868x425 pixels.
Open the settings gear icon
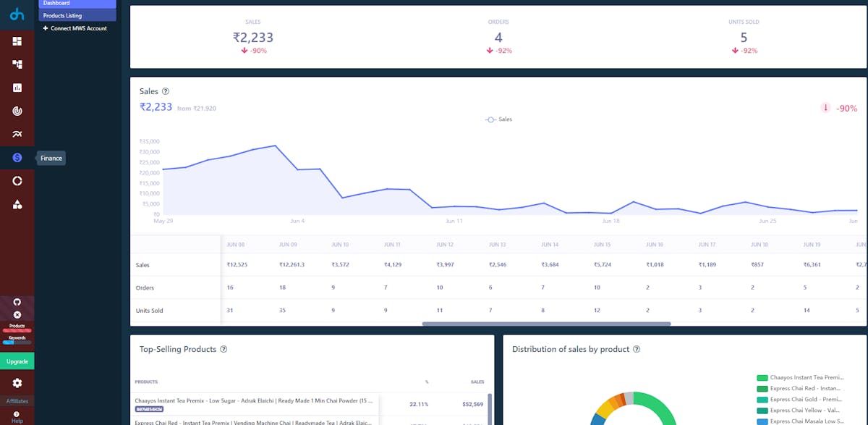(17, 383)
